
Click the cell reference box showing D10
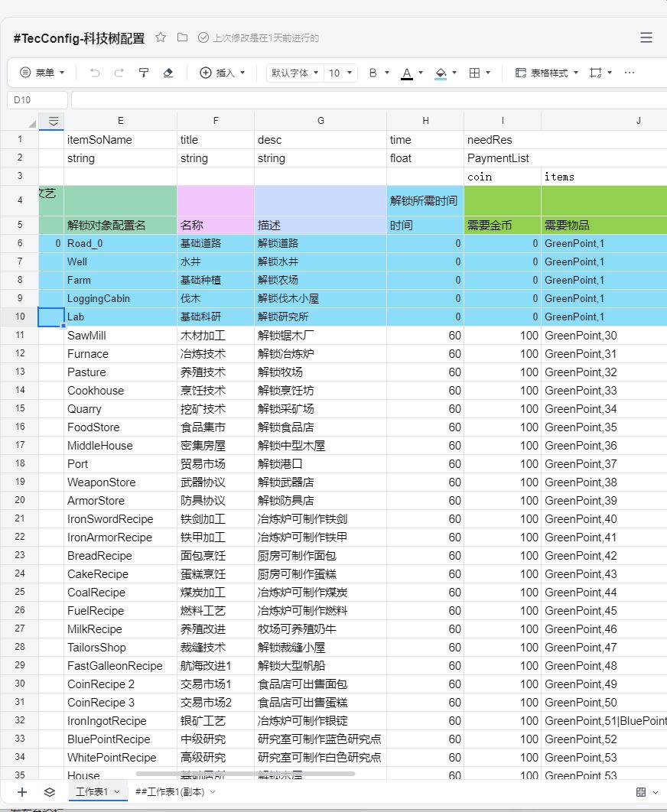click(37, 100)
